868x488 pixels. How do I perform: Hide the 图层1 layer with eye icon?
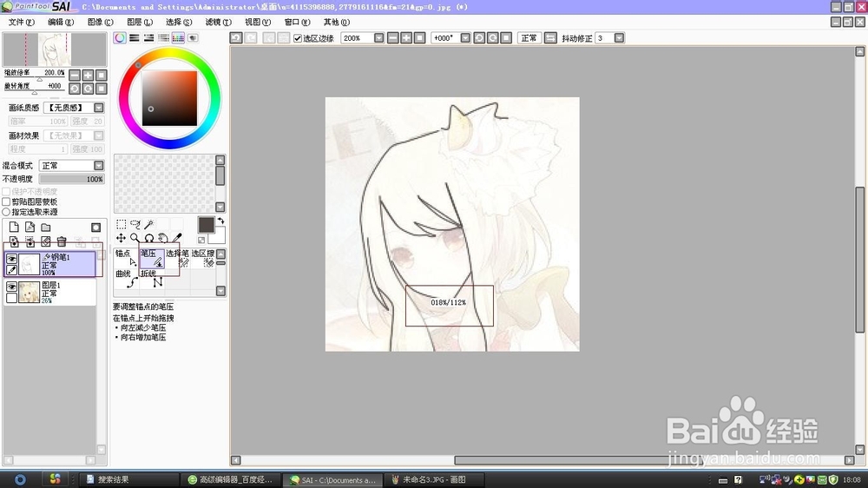pyautogui.click(x=11, y=287)
